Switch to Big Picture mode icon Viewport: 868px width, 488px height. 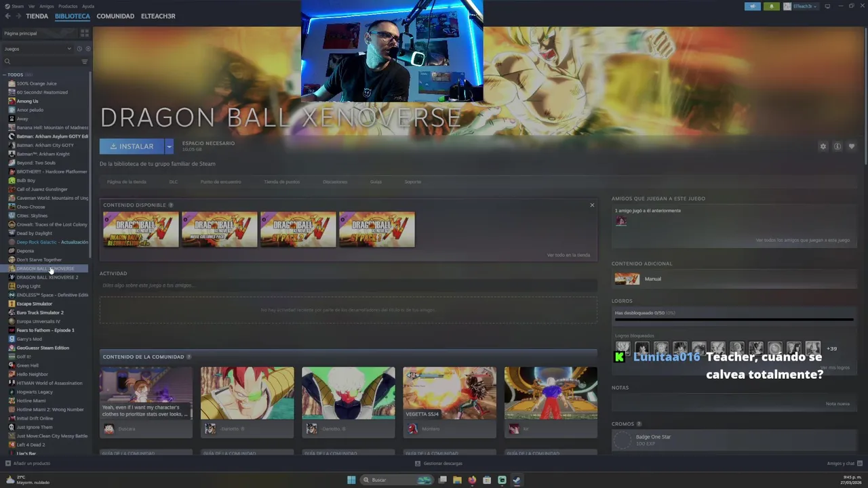pos(827,6)
